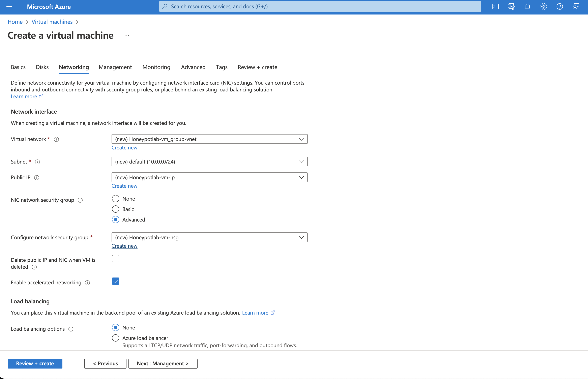The image size is (588, 379).
Task: Show info tooltip for Public IP
Action: (37, 178)
